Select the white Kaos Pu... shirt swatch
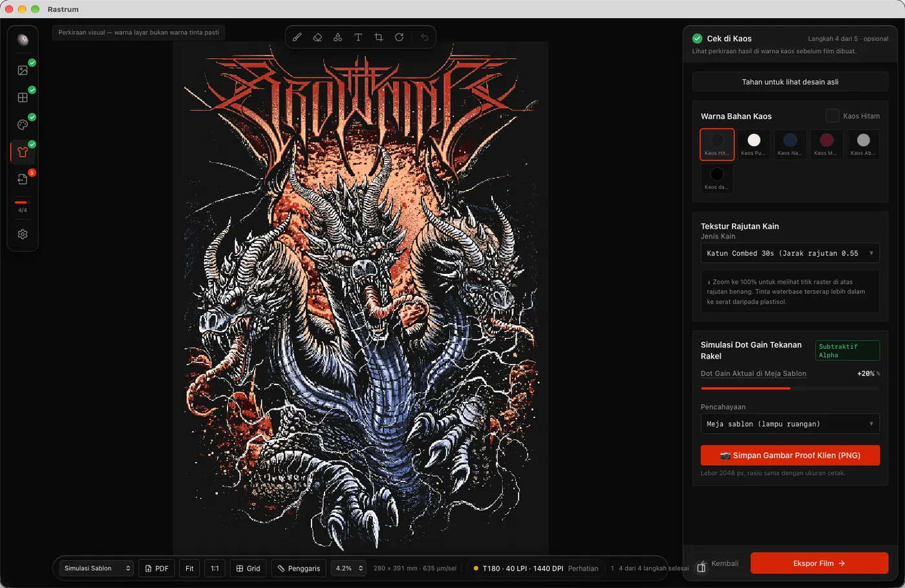This screenshot has height=588, width=905. pos(753,144)
